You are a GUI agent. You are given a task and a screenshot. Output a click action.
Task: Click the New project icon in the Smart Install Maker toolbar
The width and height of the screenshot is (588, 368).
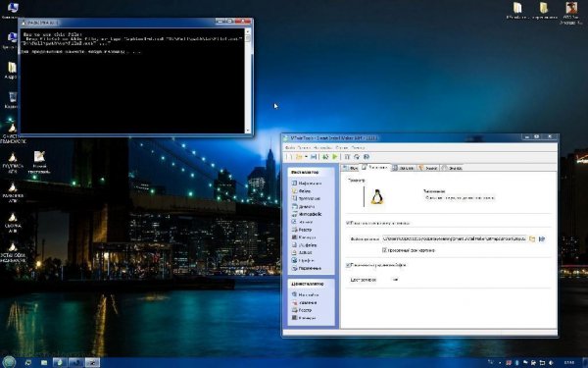289,157
